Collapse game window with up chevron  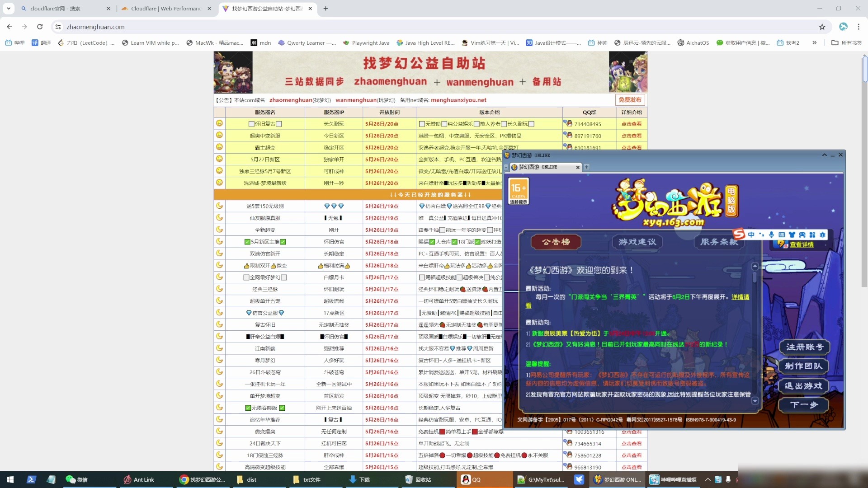[824, 155]
